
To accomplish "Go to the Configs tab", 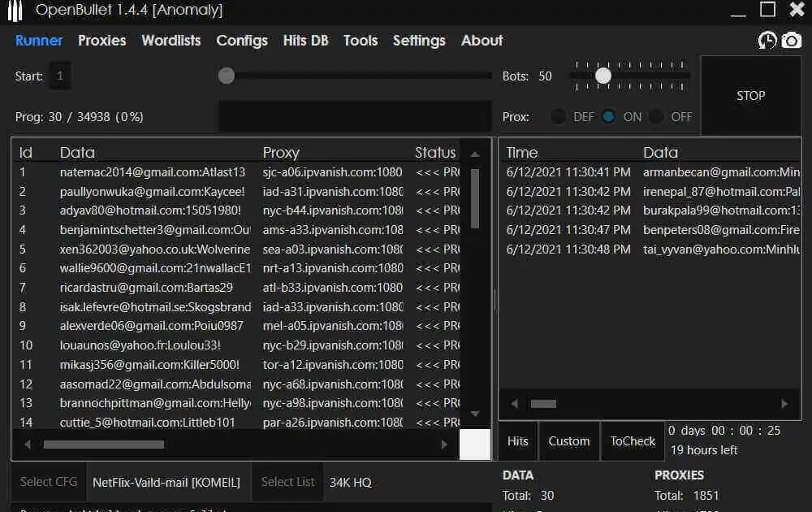I will 242,41.
